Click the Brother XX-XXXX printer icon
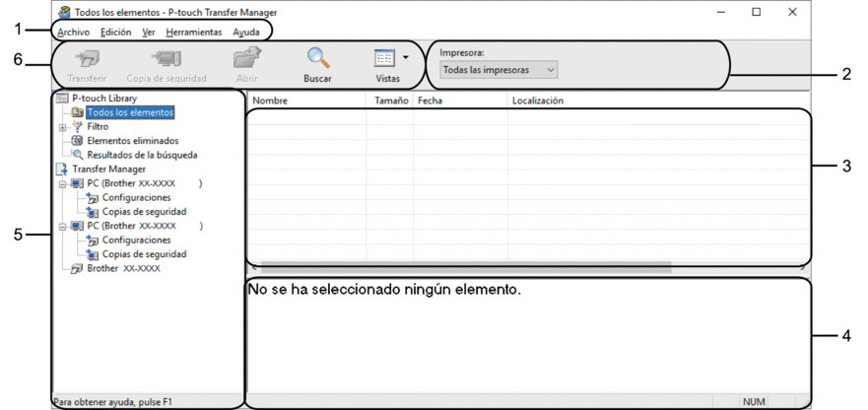 [78, 269]
